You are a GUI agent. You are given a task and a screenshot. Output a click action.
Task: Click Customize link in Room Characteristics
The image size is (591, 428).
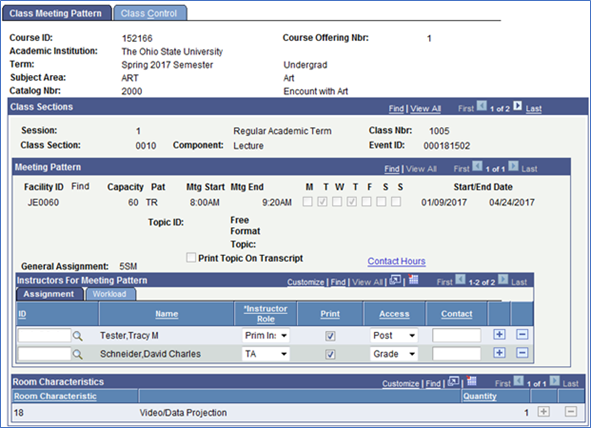click(x=401, y=384)
